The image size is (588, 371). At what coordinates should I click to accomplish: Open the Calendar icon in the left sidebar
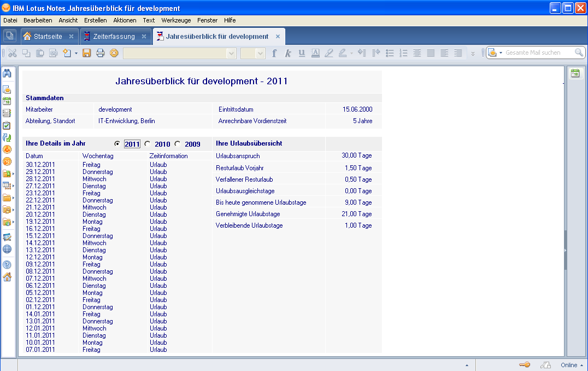(x=7, y=101)
